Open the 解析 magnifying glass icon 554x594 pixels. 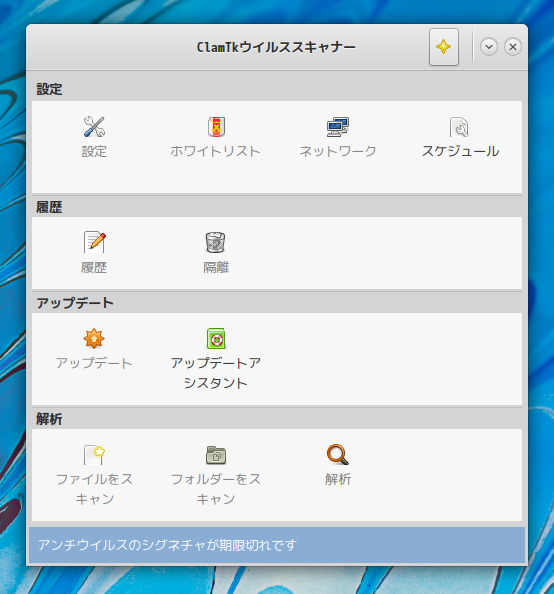tap(338, 454)
